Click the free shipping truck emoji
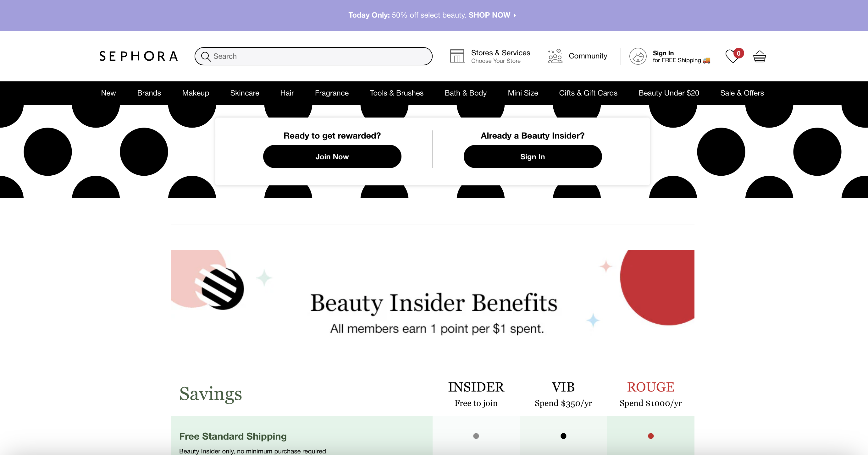The image size is (868, 455). point(707,60)
